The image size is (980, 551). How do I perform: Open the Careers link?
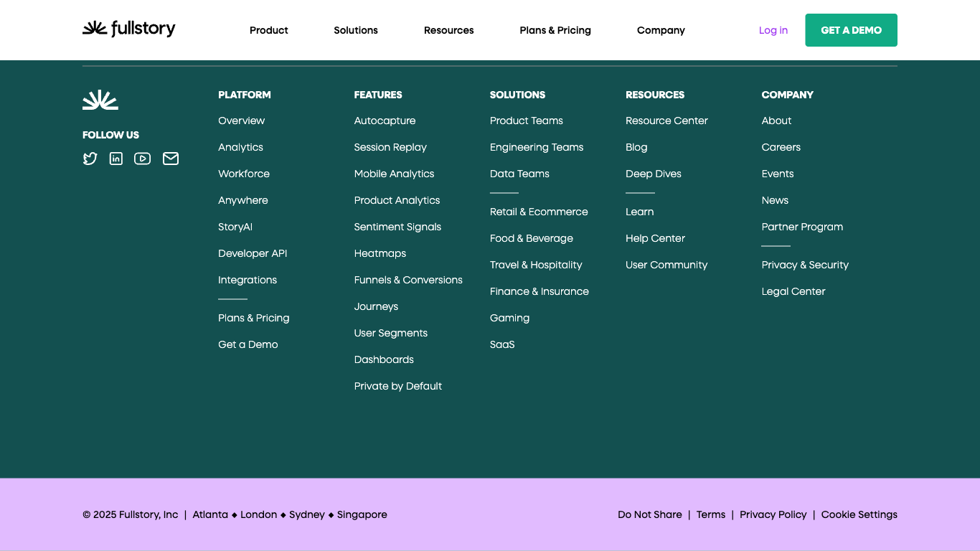pyautogui.click(x=781, y=147)
